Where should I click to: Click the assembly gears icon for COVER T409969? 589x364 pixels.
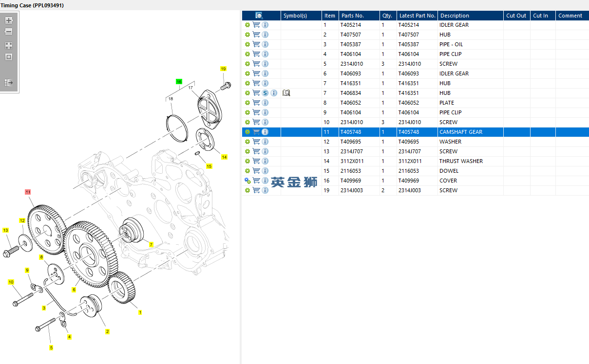(x=247, y=181)
